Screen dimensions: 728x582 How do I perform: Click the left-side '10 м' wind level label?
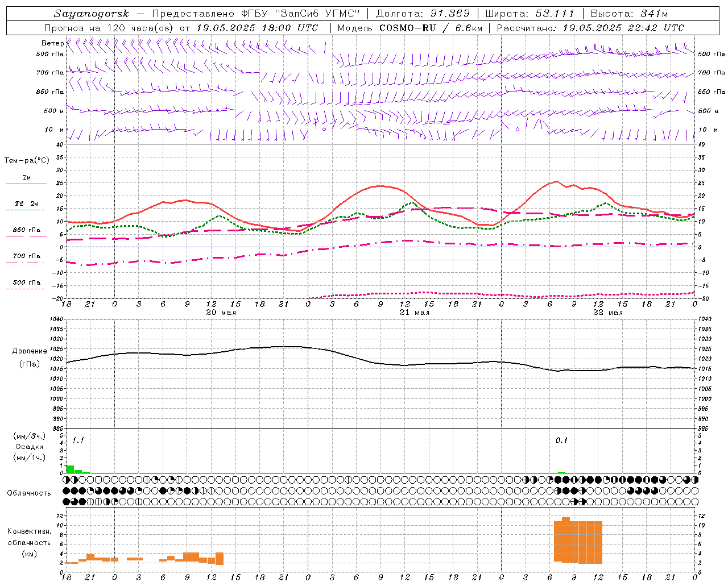pos(55,130)
